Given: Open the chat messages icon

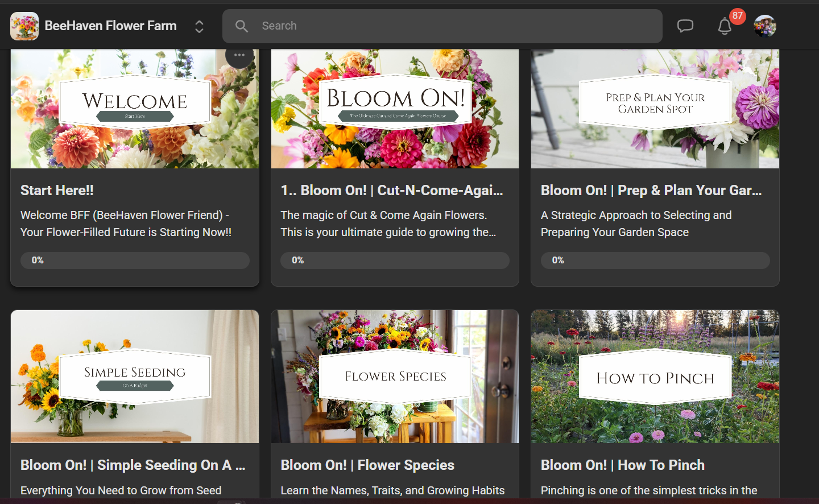Looking at the screenshot, I should pyautogui.click(x=685, y=26).
